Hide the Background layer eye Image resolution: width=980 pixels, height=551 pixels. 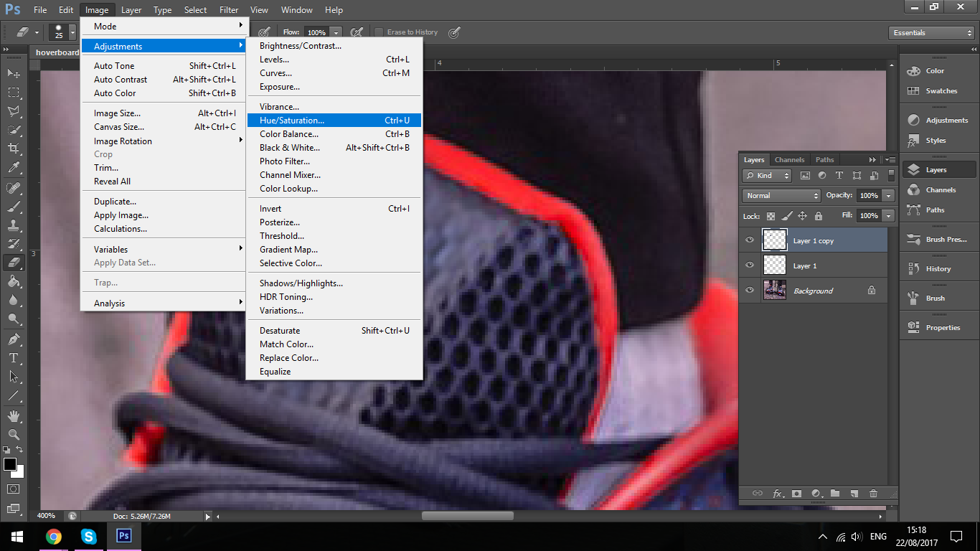pos(750,291)
